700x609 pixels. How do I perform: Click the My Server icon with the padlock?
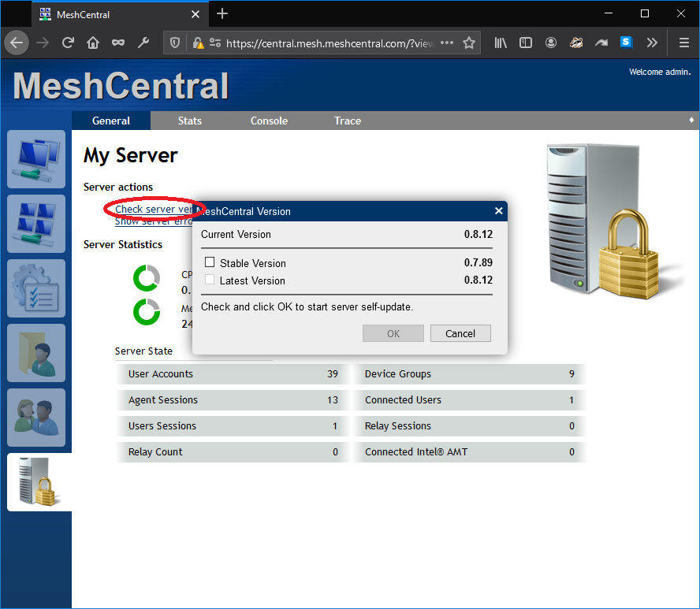click(x=38, y=482)
